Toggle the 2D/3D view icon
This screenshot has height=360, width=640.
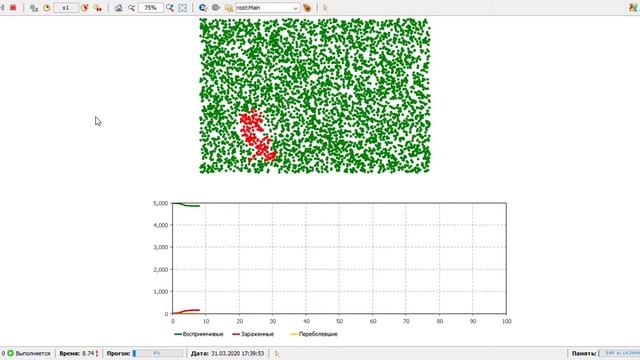(203, 8)
